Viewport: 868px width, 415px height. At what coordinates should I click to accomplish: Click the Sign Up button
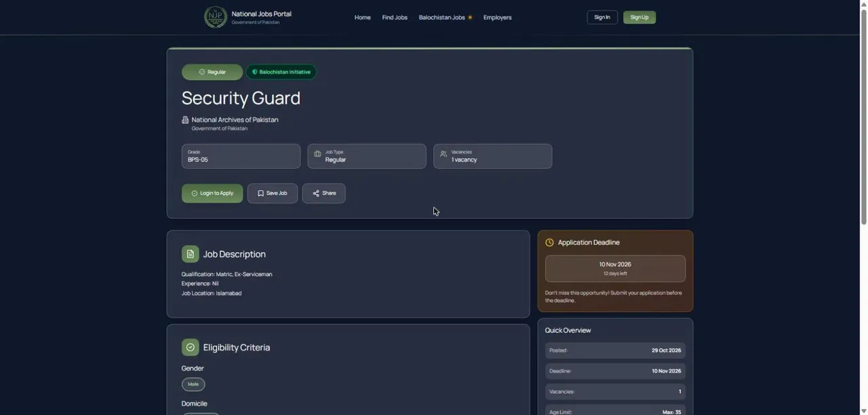(639, 18)
